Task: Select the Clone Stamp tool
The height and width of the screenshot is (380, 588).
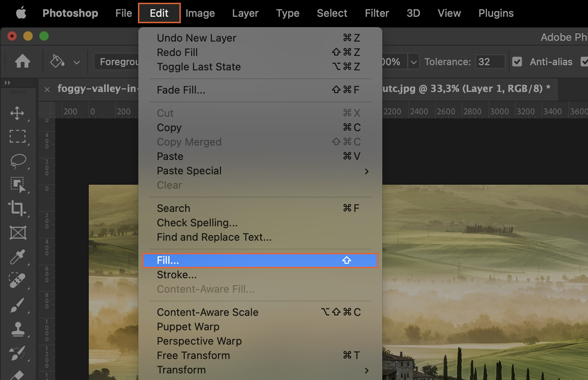Action: (18, 329)
